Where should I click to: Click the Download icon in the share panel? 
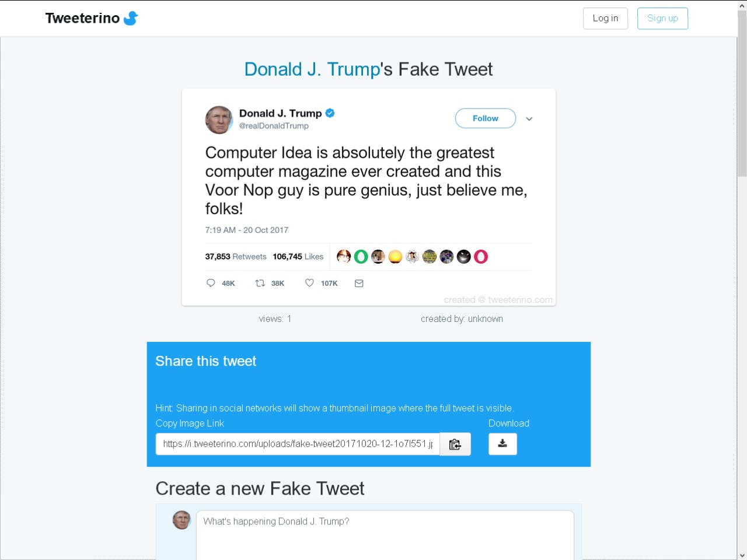coord(502,444)
